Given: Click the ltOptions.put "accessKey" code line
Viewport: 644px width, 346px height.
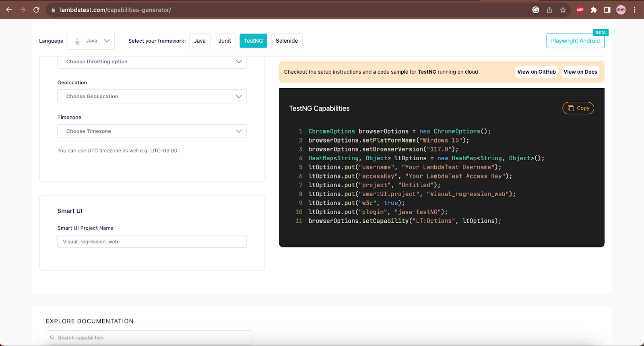Looking at the screenshot, I should pyautogui.click(x=410, y=176).
